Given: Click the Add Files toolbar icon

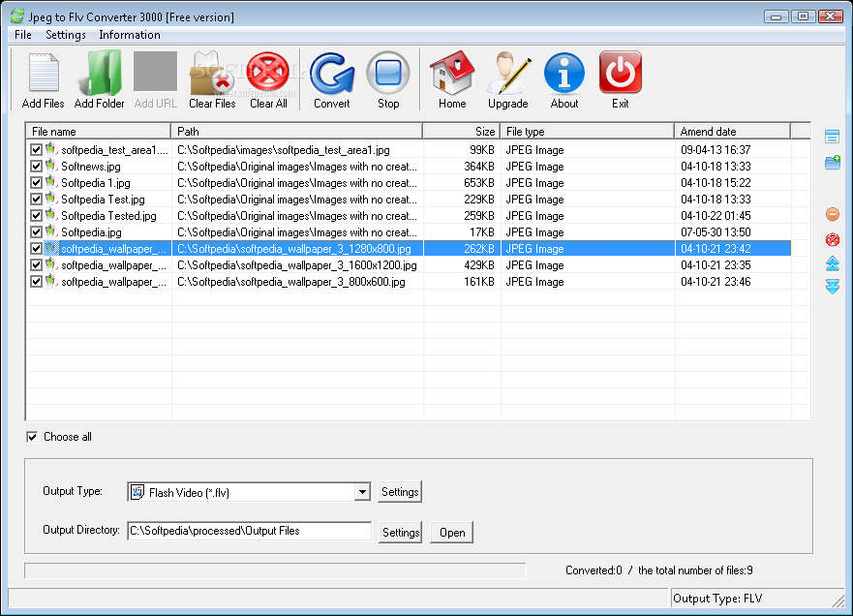Looking at the screenshot, I should coord(43,73).
